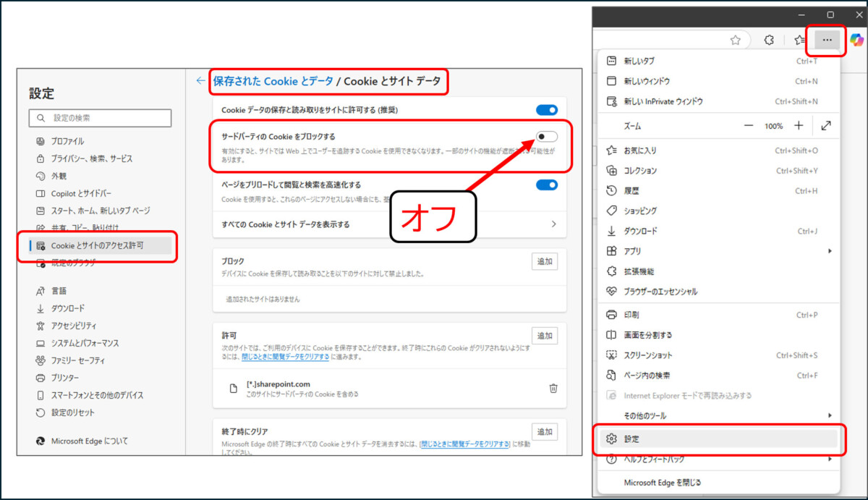Toggle サードパーティの Cookie をブロックする switch
The width and height of the screenshot is (868, 500).
coord(547,137)
